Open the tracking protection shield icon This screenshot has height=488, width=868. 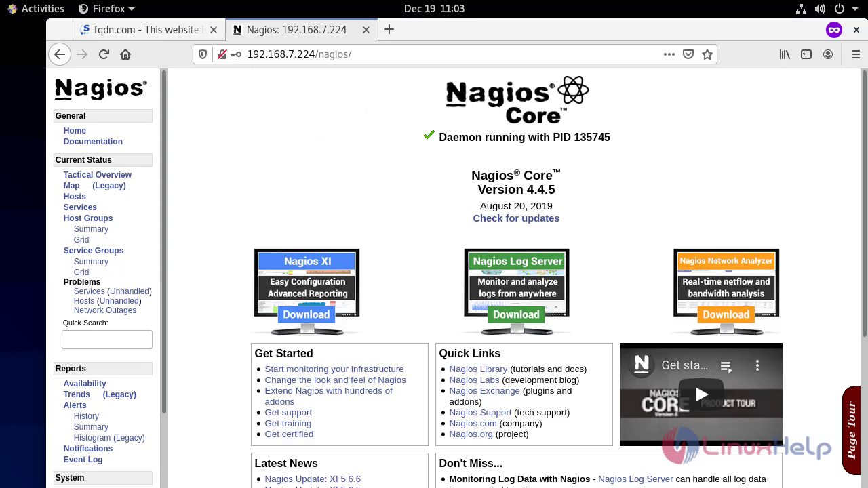[203, 54]
